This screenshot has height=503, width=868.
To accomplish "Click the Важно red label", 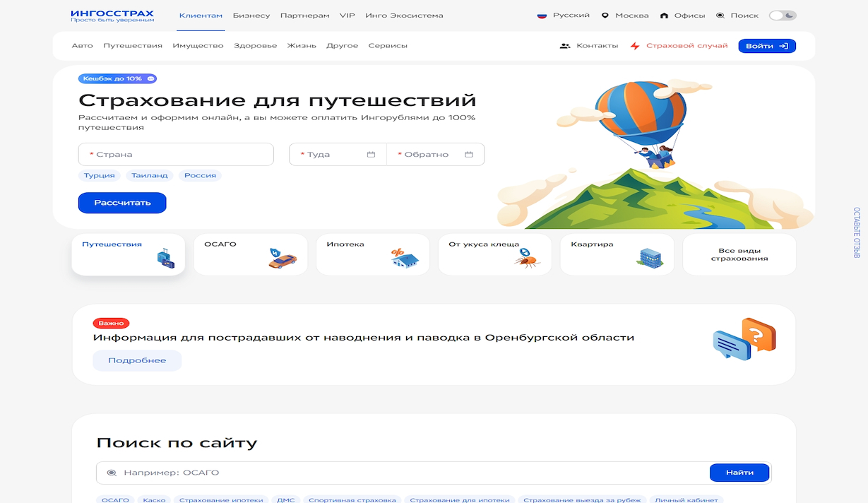I will coord(111,323).
